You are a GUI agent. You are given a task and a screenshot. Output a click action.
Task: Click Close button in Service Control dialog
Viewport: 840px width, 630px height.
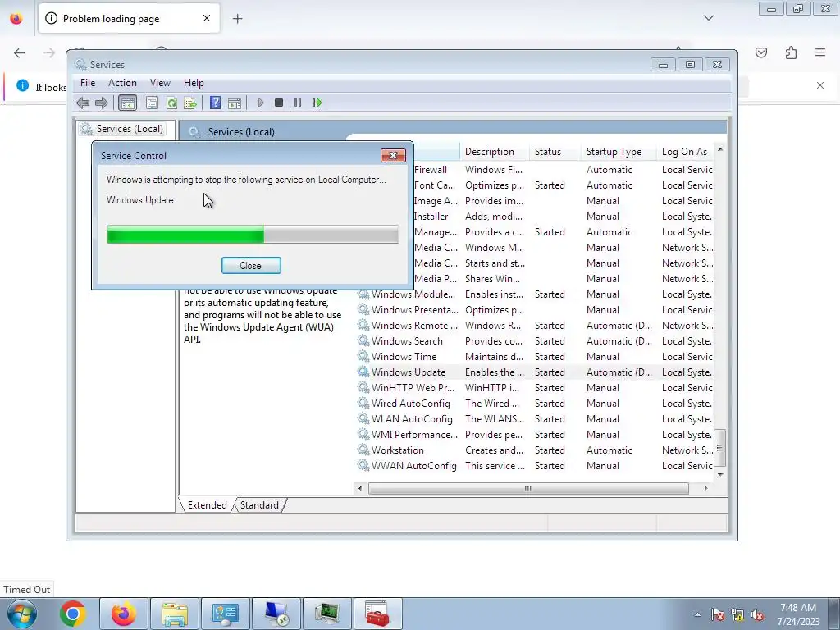251,265
